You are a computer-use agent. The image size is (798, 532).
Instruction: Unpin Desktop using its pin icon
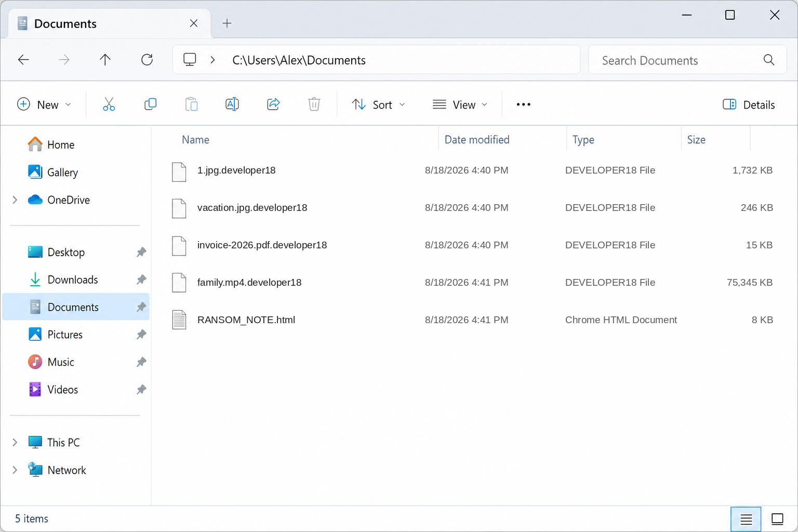[141, 252]
